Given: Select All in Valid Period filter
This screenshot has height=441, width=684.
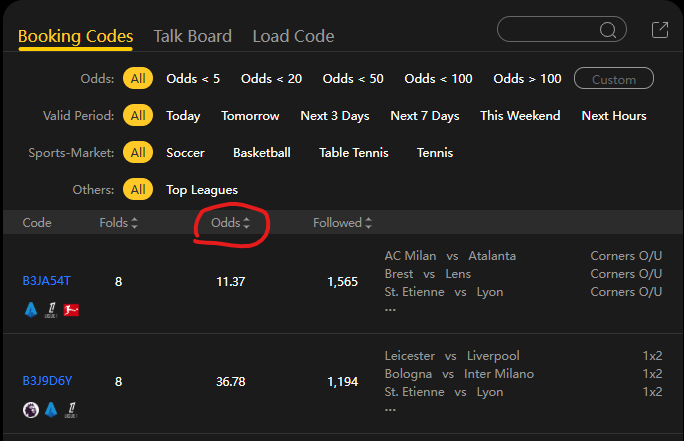Looking at the screenshot, I should [x=138, y=116].
